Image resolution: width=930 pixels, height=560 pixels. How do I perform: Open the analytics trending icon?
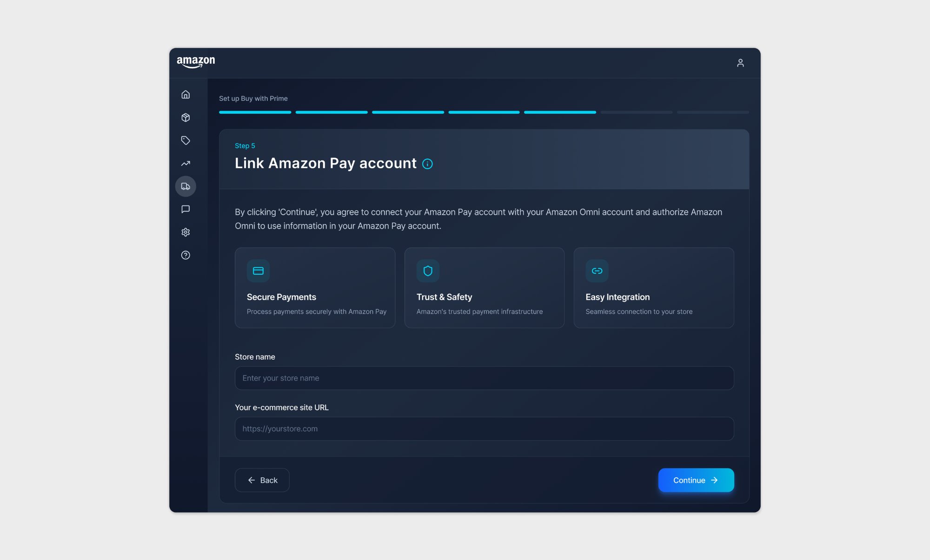point(186,164)
